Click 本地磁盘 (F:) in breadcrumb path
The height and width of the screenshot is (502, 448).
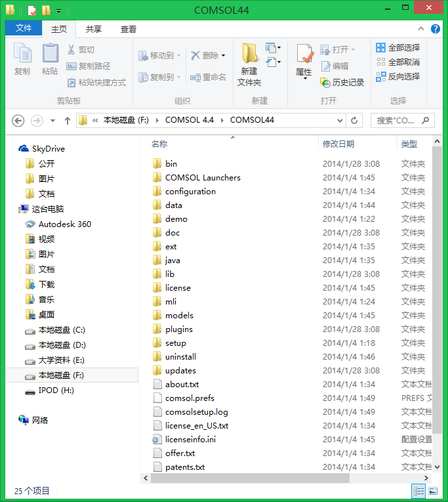[x=126, y=120]
